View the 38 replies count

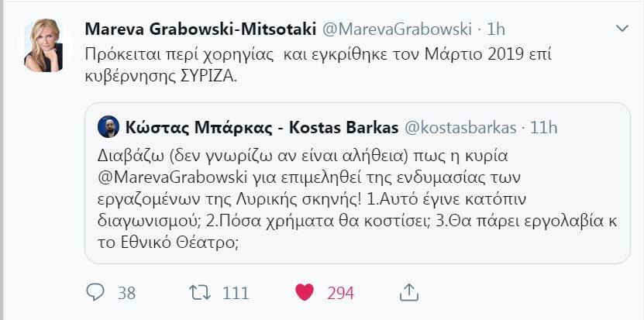click(x=127, y=293)
